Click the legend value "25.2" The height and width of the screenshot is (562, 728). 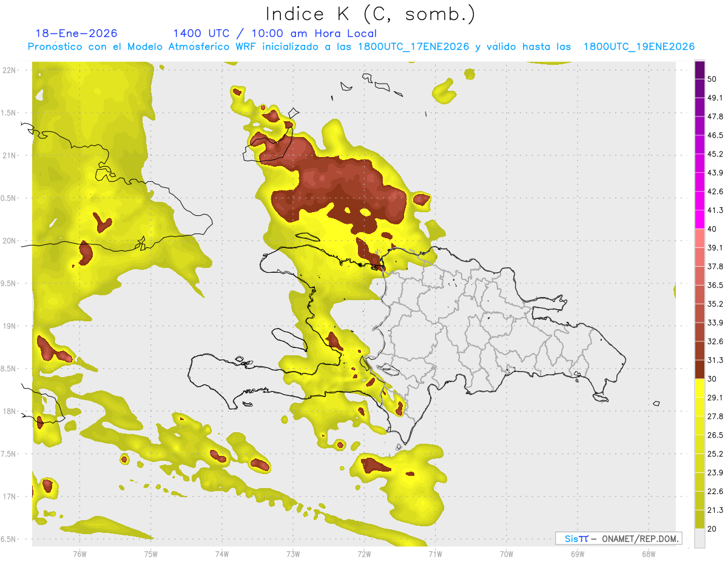716,453
